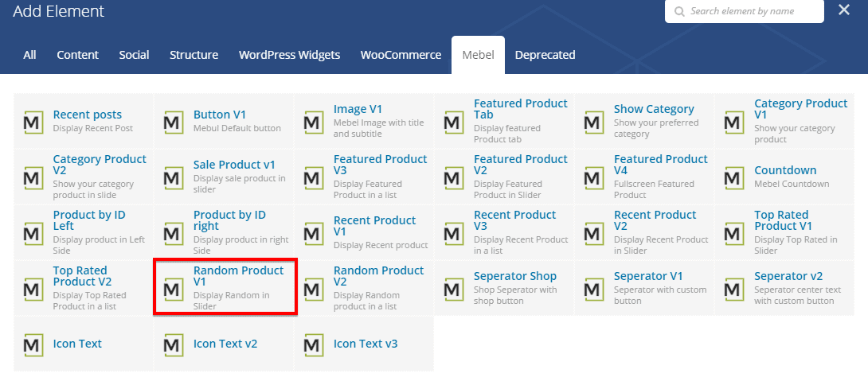The width and height of the screenshot is (868, 385).
Task: Switch to the All tab
Action: pyautogui.click(x=30, y=55)
